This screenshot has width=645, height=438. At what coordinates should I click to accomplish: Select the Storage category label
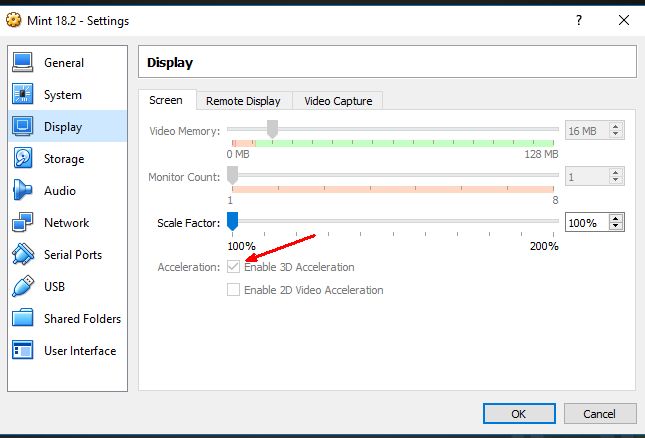click(x=64, y=159)
